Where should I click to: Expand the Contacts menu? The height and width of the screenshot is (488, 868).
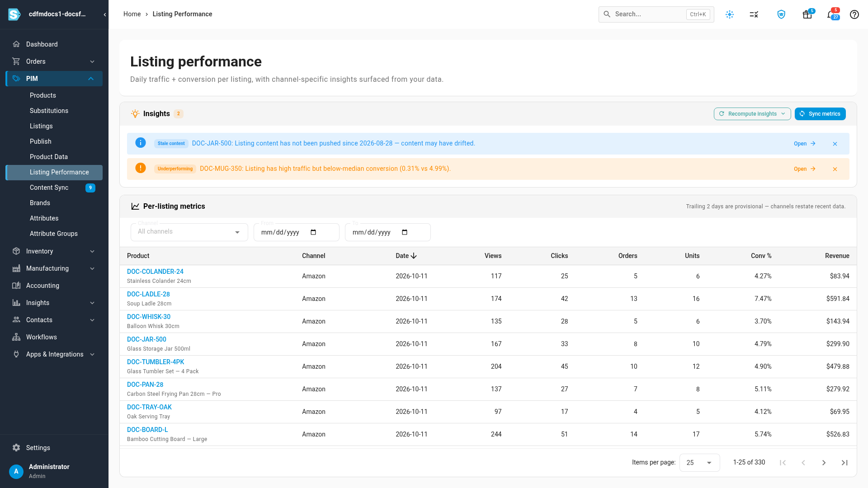pyautogui.click(x=54, y=320)
